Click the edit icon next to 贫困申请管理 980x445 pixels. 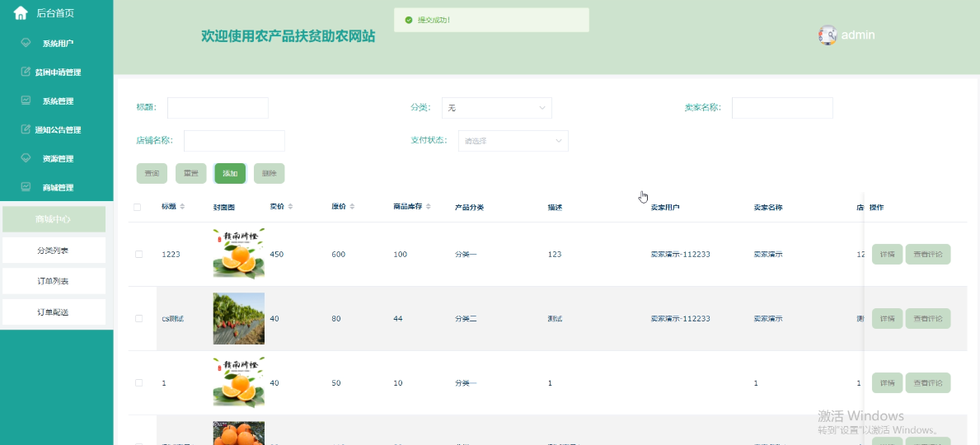coord(26,72)
